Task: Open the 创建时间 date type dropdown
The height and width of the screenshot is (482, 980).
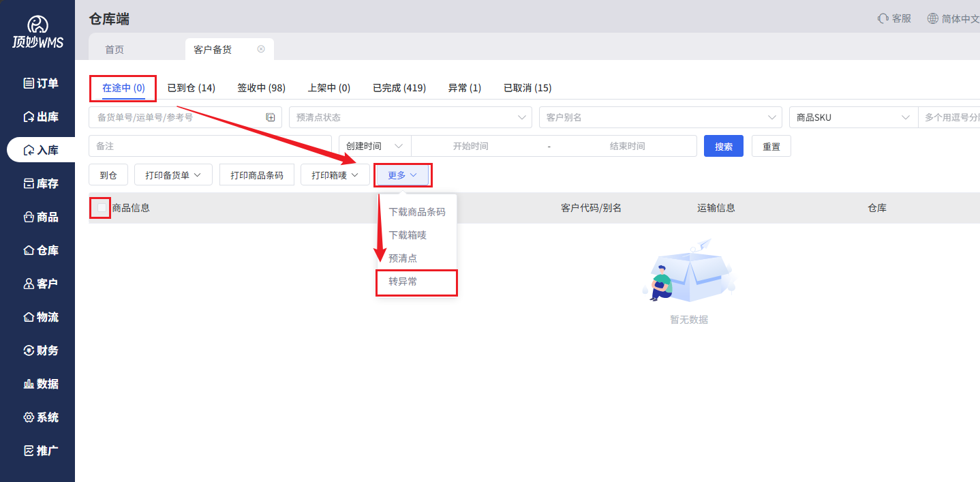Action: [x=375, y=146]
